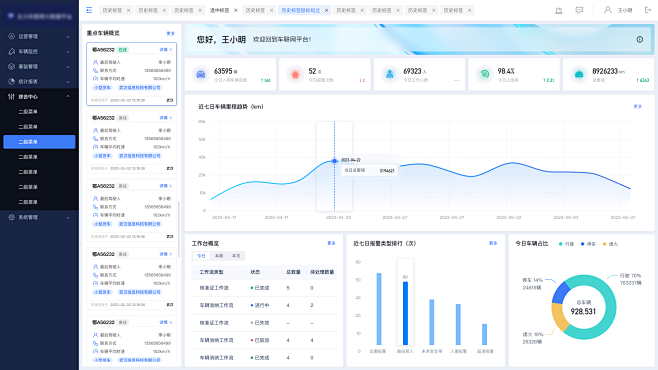Click the 已驳回 status cell

pos(260,340)
